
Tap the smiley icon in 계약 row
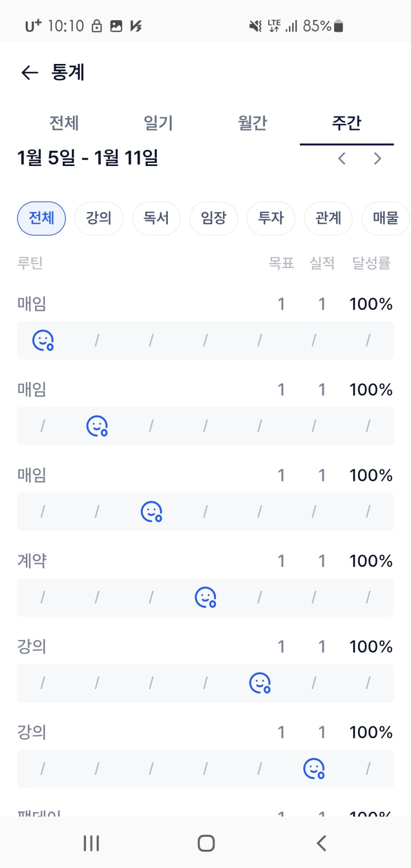[205, 597]
